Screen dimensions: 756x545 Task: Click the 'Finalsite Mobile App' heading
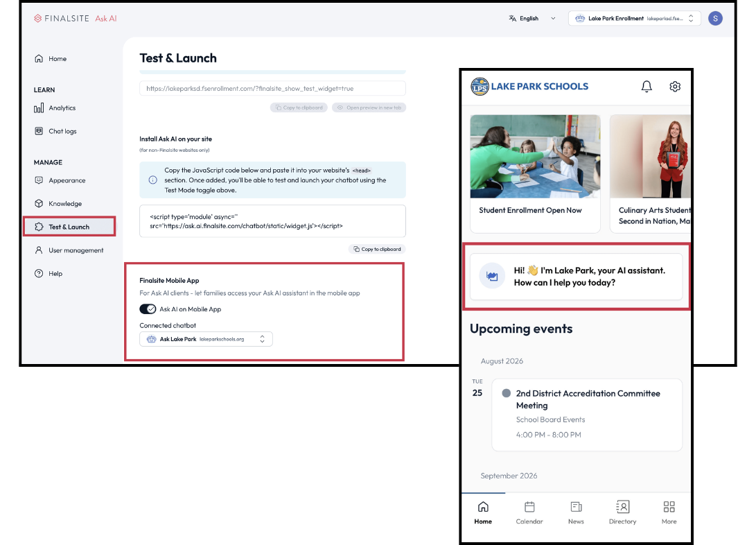[169, 280]
